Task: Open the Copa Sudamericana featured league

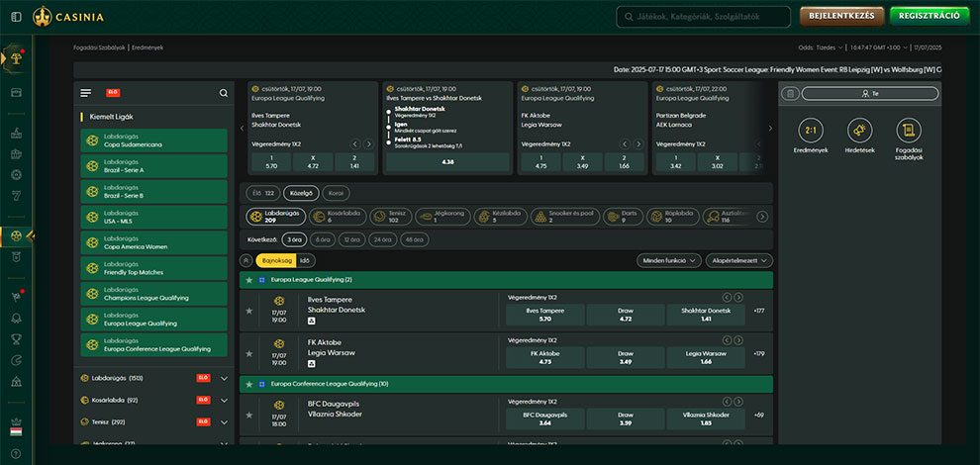Action: tap(153, 140)
